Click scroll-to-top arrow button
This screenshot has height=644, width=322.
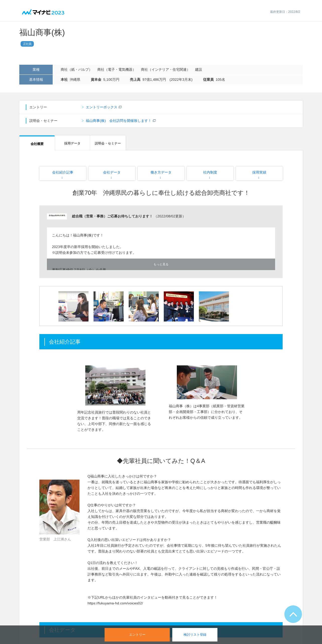(293, 614)
